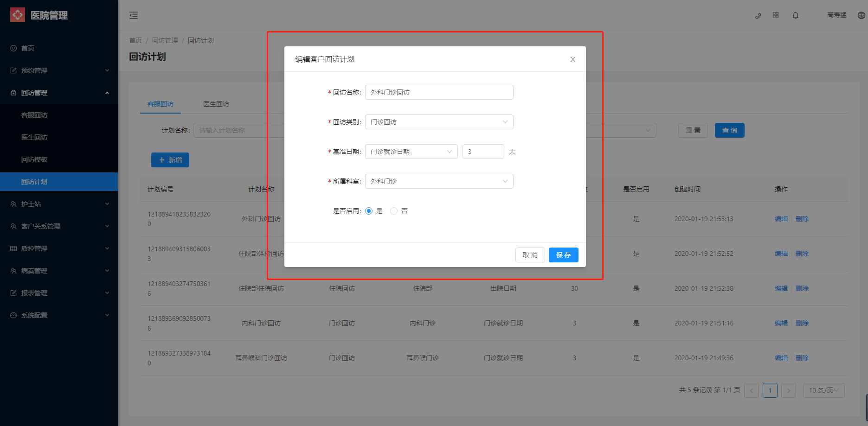Image resolution: width=868 pixels, height=426 pixels.
Task: Click the 回访名称 input field
Action: coord(439,92)
